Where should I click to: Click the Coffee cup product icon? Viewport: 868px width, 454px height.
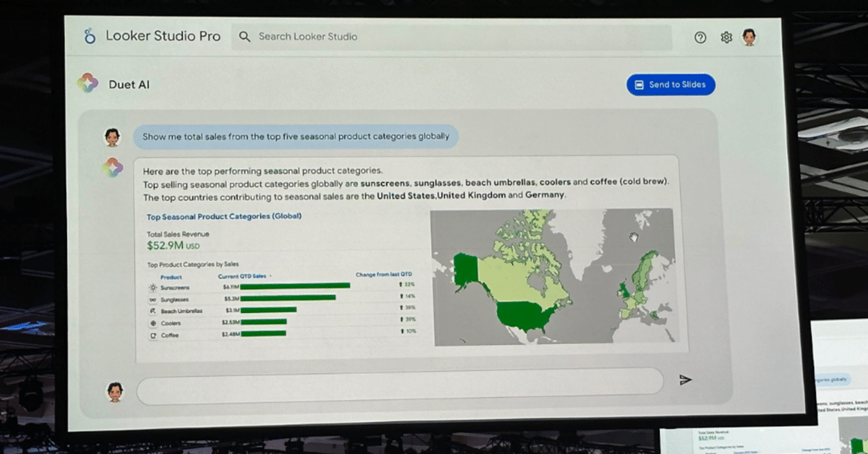pos(153,335)
